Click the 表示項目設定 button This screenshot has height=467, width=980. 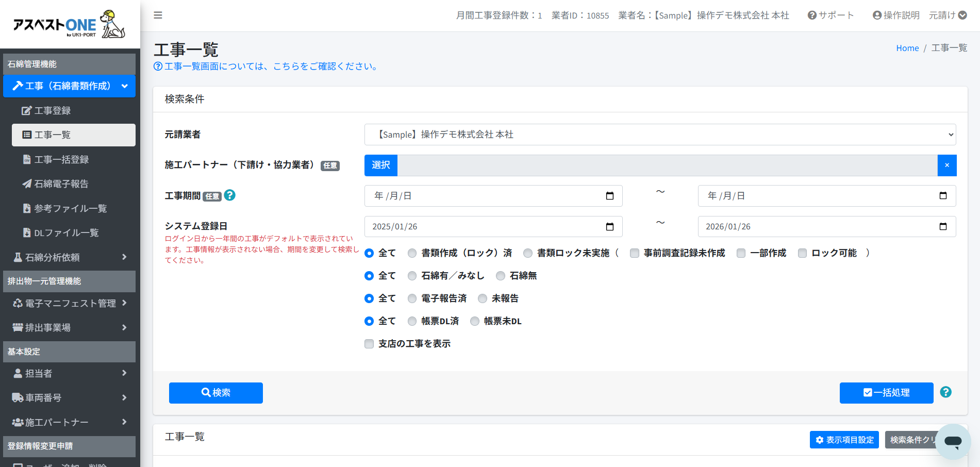[x=844, y=440]
